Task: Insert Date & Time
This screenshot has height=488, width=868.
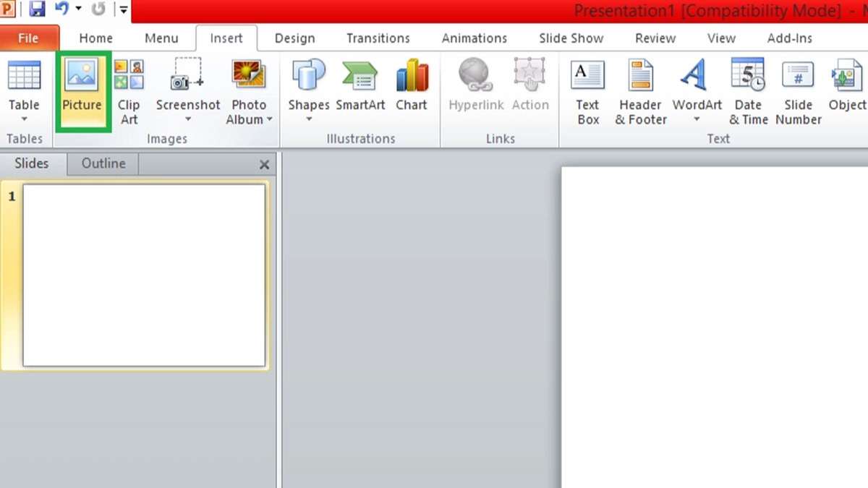Action: coord(748,92)
